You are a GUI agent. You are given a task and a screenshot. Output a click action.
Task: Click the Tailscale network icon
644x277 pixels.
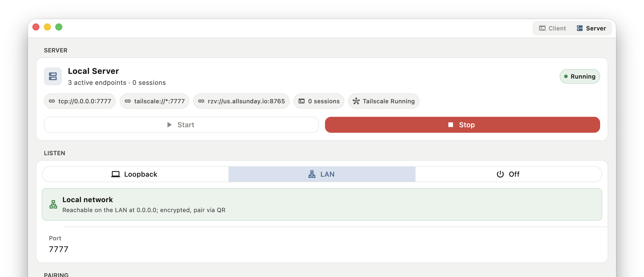(356, 101)
